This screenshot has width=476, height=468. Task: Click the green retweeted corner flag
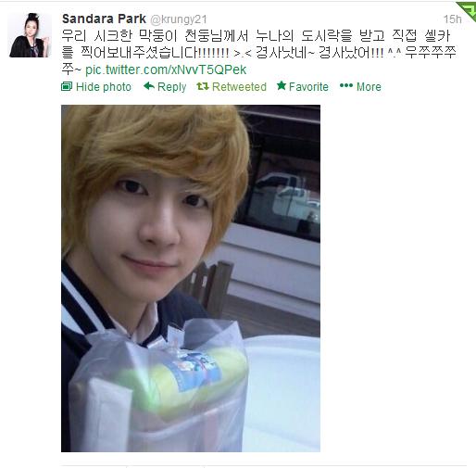coord(468,10)
